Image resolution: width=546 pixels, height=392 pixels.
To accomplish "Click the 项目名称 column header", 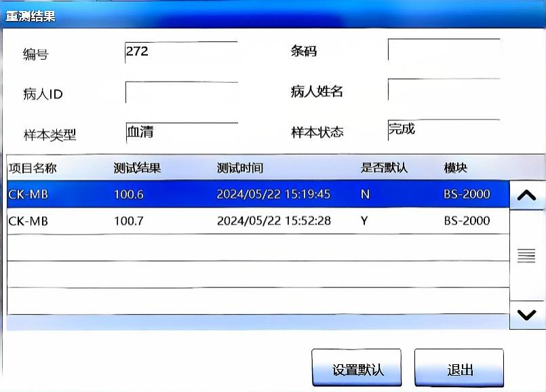I will click(32, 168).
